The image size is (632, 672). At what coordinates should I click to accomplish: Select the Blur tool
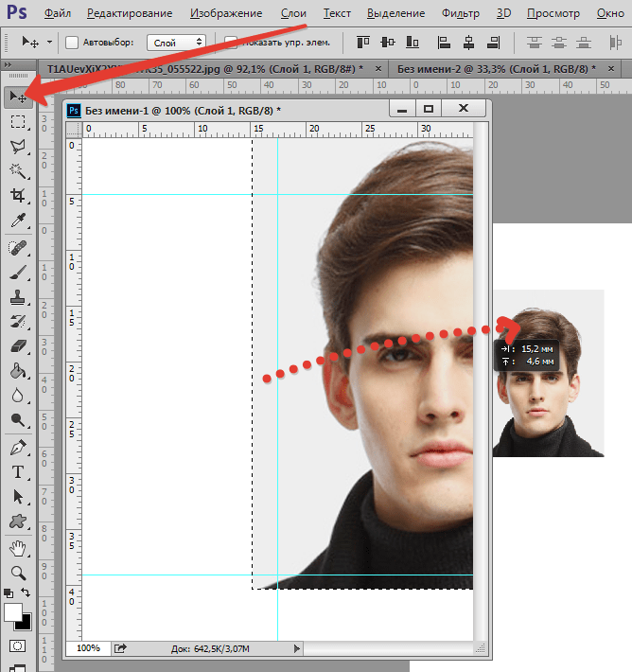[x=18, y=395]
